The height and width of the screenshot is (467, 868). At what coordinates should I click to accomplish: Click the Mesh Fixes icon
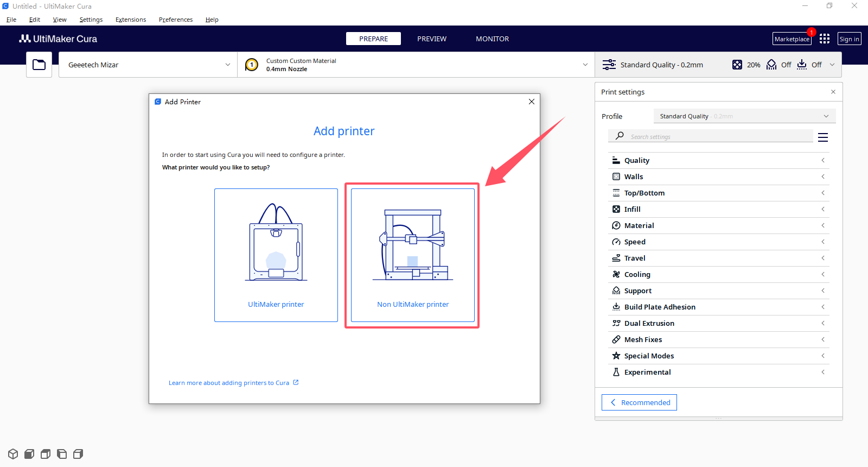coord(616,339)
